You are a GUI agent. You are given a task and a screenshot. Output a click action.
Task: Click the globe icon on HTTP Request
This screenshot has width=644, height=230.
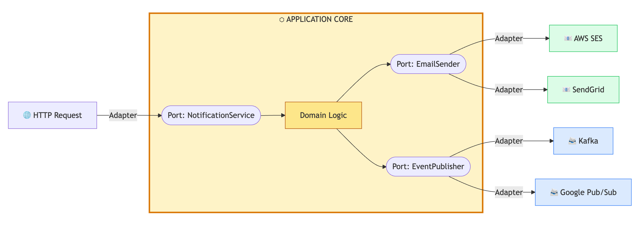[x=27, y=115]
